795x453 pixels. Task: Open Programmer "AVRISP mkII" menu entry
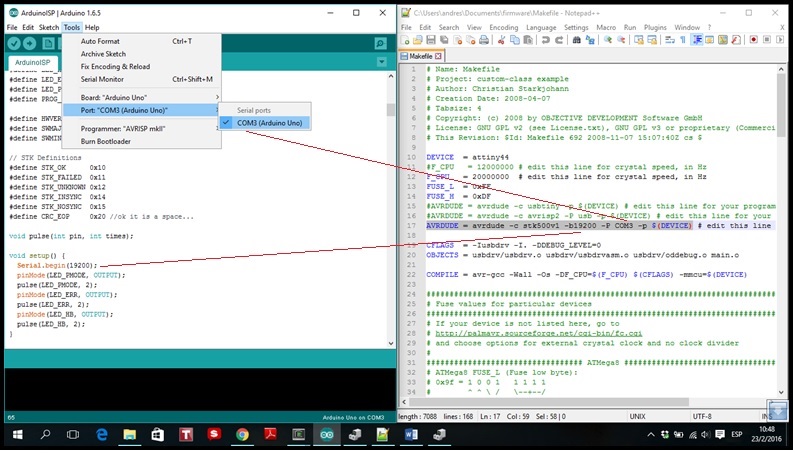click(x=142, y=129)
